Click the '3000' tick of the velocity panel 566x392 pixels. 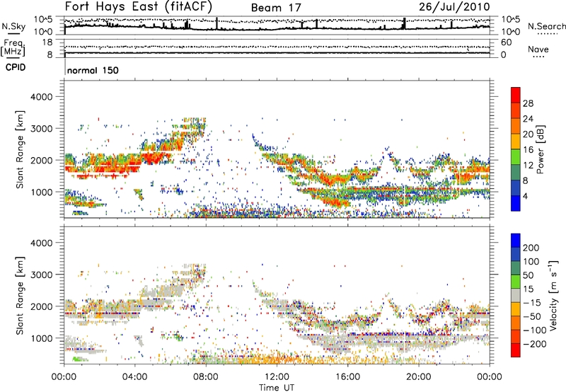tap(41, 275)
